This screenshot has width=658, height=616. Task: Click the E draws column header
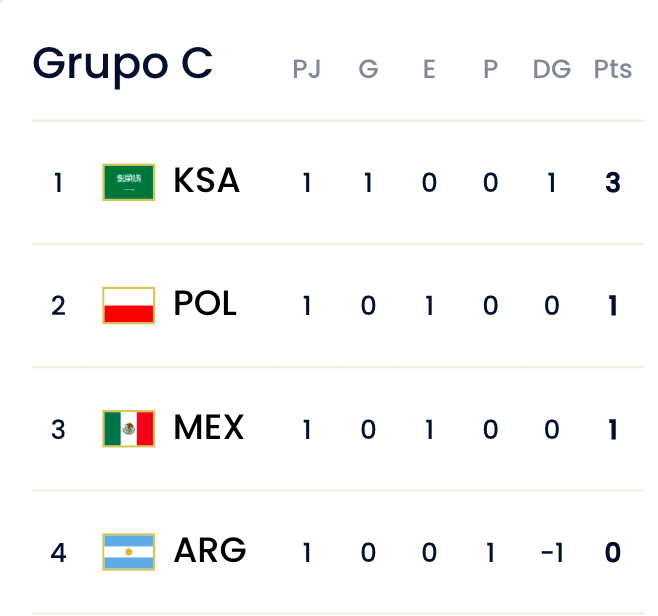pyautogui.click(x=429, y=70)
